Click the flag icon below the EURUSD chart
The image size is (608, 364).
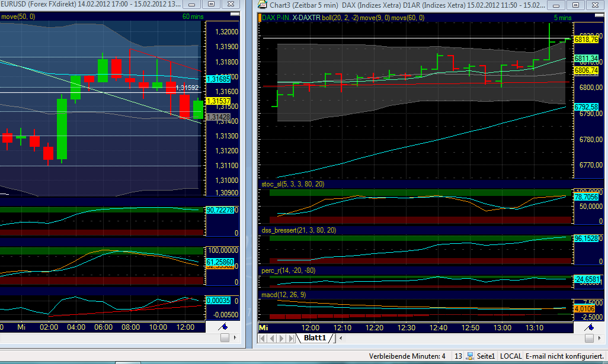click(222, 327)
